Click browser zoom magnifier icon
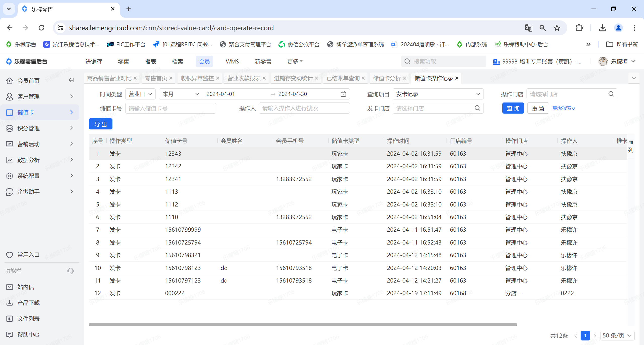The height and width of the screenshot is (345, 644). click(543, 28)
